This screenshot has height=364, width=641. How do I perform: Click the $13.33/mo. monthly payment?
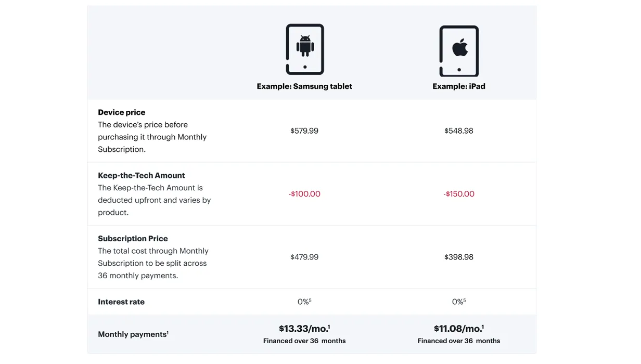pyautogui.click(x=304, y=329)
